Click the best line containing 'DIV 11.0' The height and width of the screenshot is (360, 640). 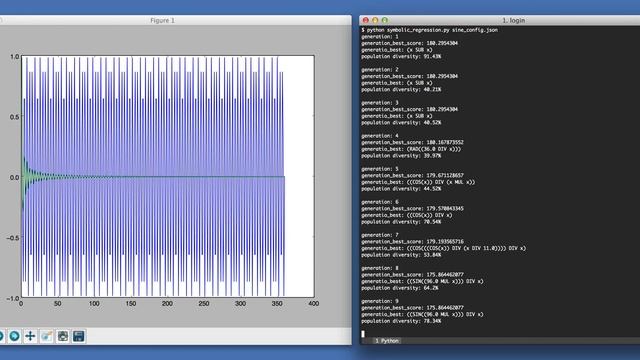coord(444,248)
